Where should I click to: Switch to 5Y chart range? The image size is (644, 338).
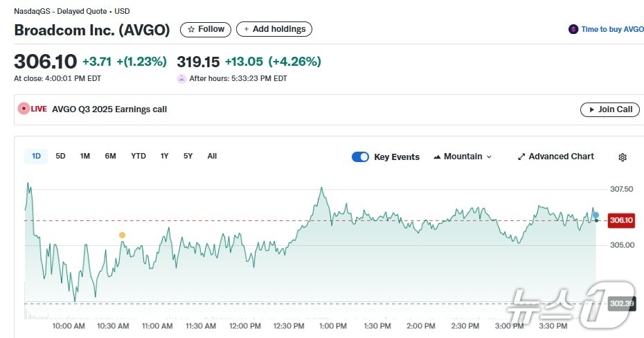[188, 156]
